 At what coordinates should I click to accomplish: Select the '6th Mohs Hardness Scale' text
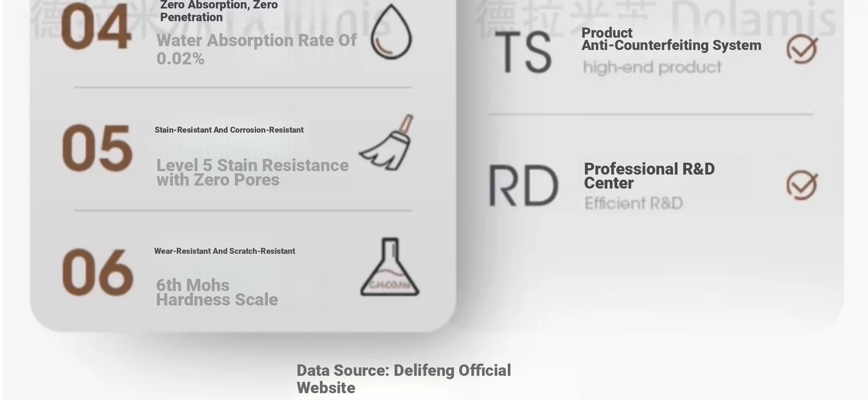pos(217,292)
